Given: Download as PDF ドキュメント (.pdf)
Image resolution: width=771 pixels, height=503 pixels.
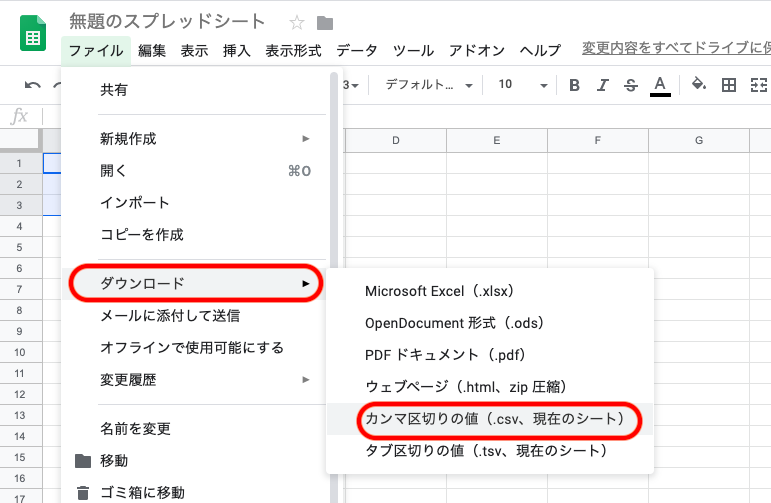Looking at the screenshot, I should tap(490, 355).
